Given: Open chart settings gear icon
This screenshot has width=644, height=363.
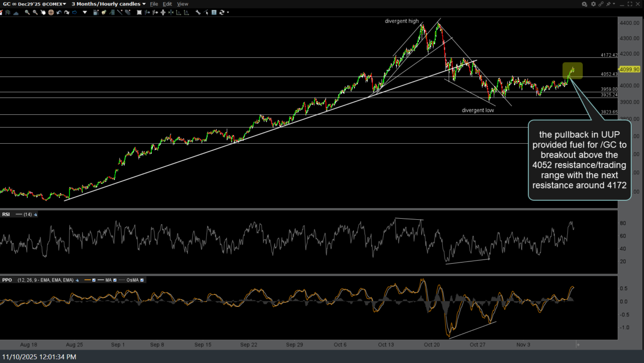Looking at the screenshot, I should [x=594, y=4].
